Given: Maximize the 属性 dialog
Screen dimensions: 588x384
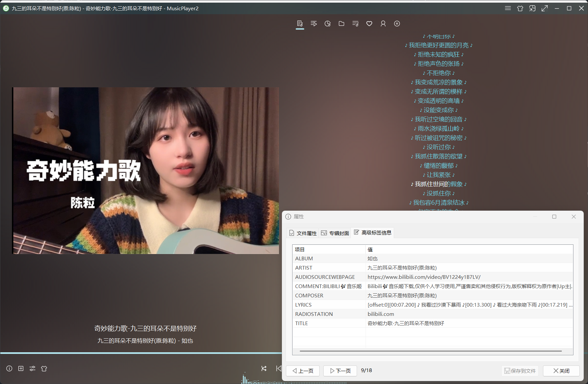Looking at the screenshot, I should point(554,217).
